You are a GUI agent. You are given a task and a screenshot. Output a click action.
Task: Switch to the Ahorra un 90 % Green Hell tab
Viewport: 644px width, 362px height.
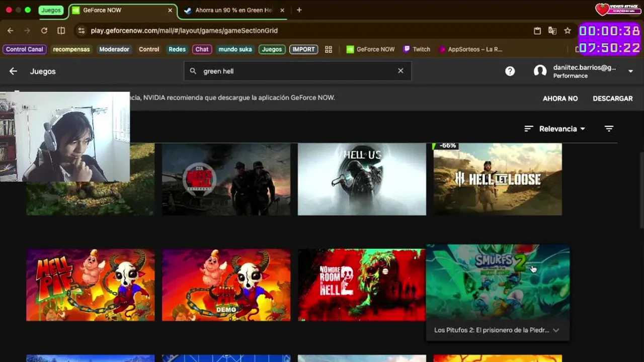pyautogui.click(x=233, y=10)
